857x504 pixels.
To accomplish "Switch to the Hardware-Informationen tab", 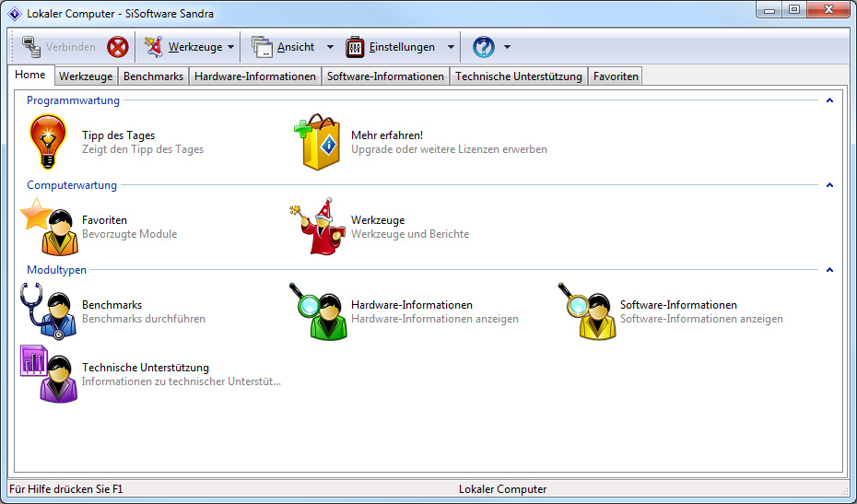I will pos(255,76).
